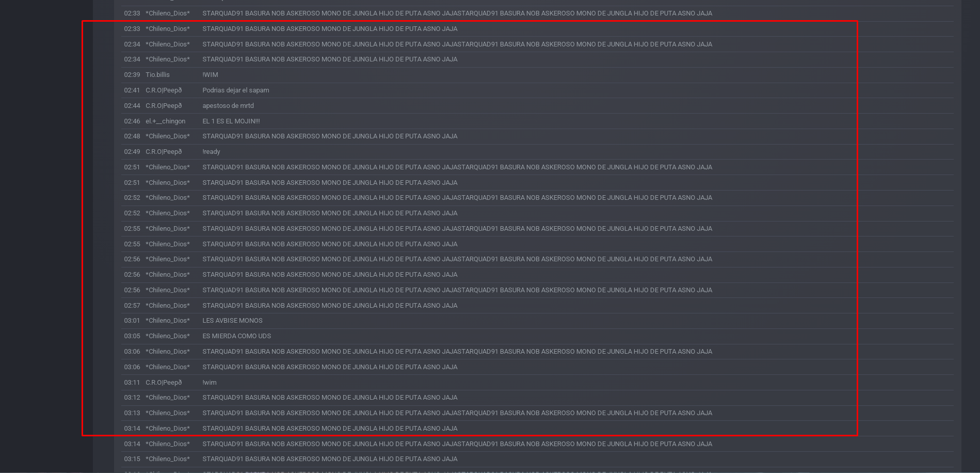The height and width of the screenshot is (473, 980).
Task: Select the "LES AVBISE MONOS" message
Action: point(232,321)
